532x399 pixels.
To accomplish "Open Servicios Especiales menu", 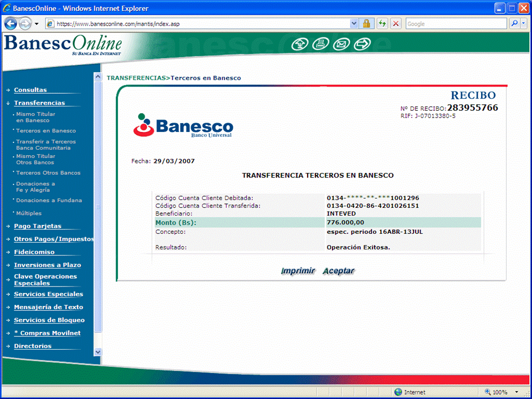I will 49,294.
